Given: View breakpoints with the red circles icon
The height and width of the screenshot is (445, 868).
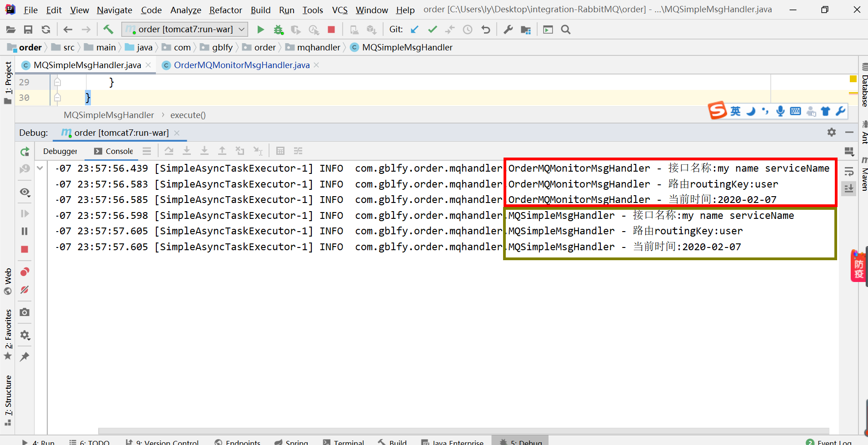Looking at the screenshot, I should click(25, 272).
